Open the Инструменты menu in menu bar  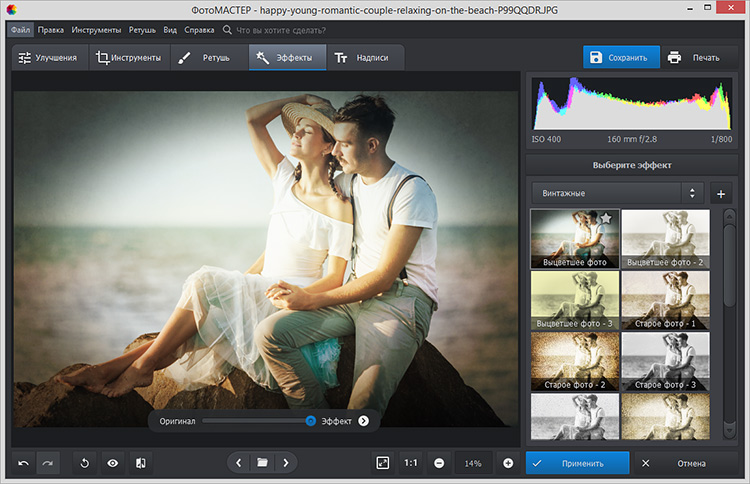tap(96, 30)
